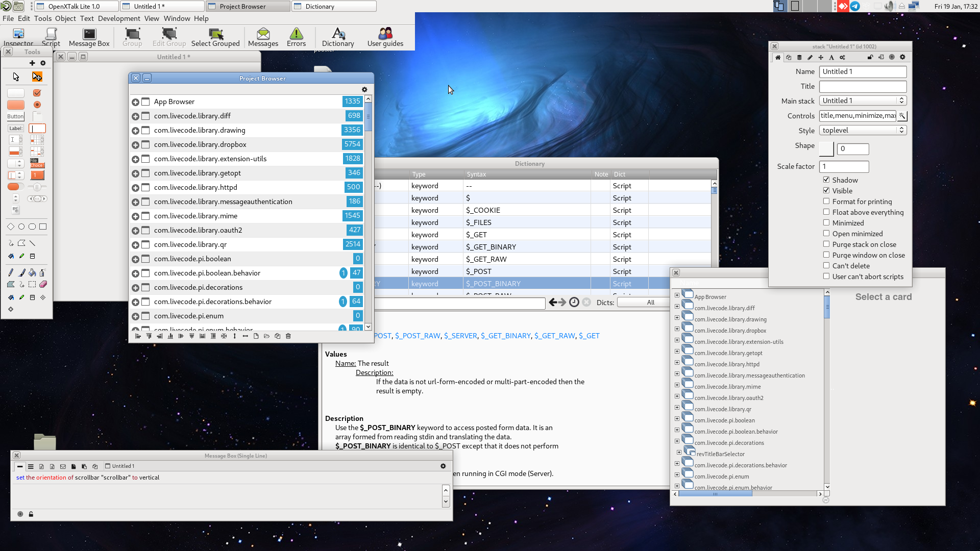
Task: Expand the com.livecode.pi.decorations entry
Action: pyautogui.click(x=136, y=287)
